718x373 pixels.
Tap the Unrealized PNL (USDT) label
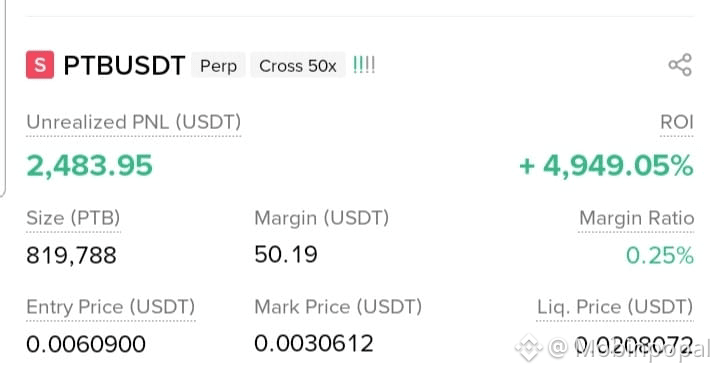pyautogui.click(x=133, y=122)
